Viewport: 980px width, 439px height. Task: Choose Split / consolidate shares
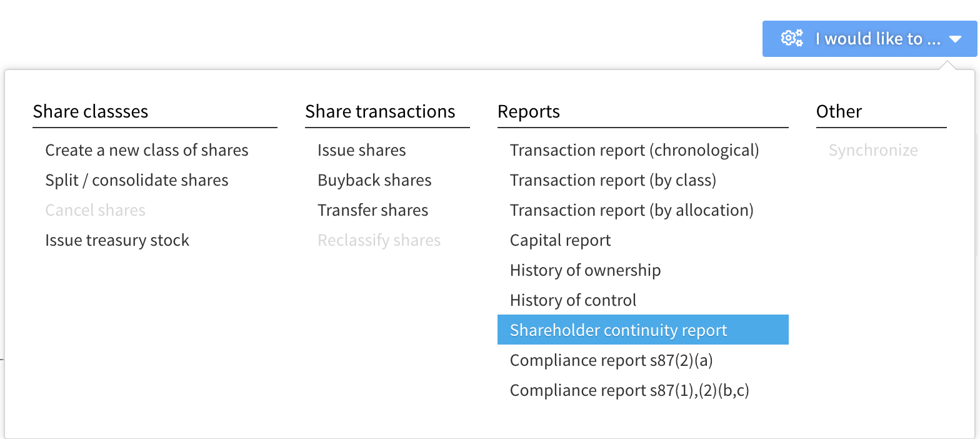coord(137,180)
